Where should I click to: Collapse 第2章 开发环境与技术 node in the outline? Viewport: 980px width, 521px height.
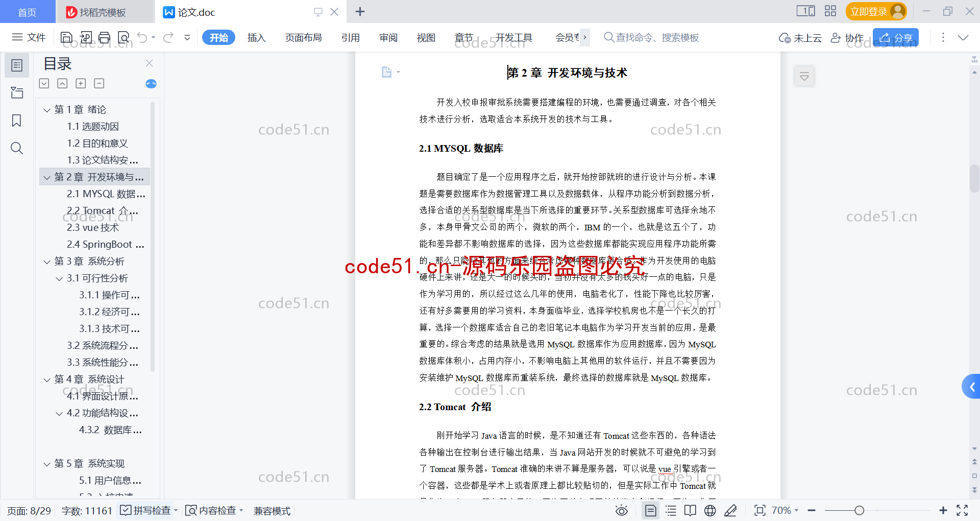[47, 177]
